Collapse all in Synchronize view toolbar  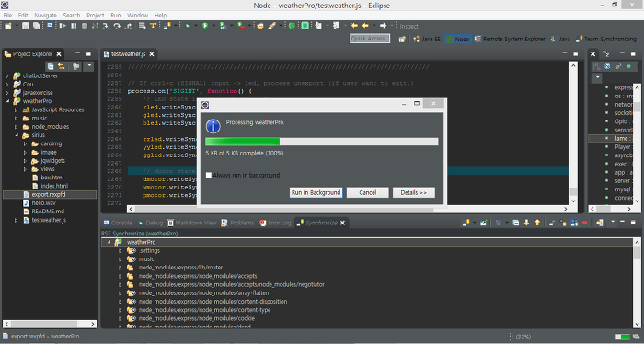pyautogui.click(x=516, y=223)
